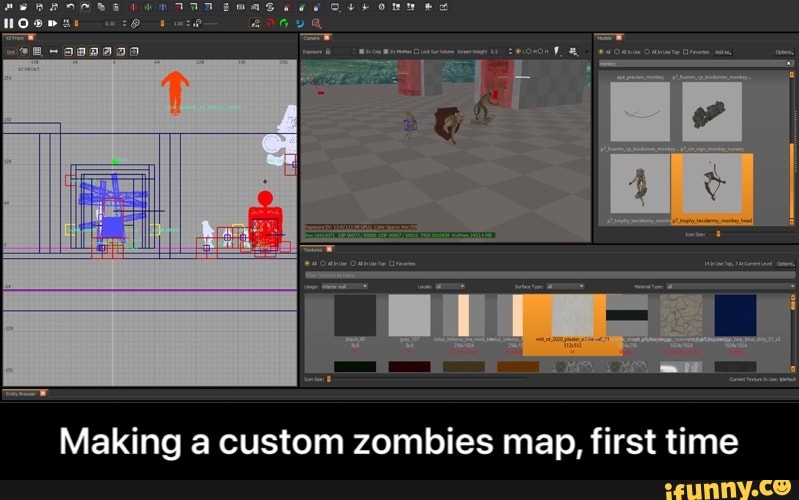Click the Exposure value stepper arrows

tap(354, 51)
